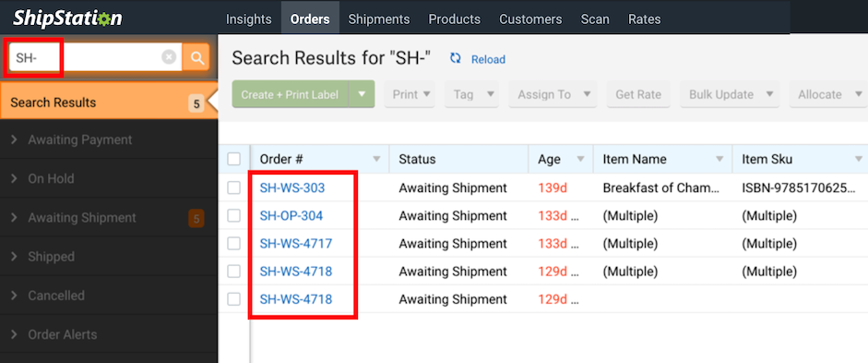Open the Customers tab
The height and width of the screenshot is (363, 868).
coord(530,18)
